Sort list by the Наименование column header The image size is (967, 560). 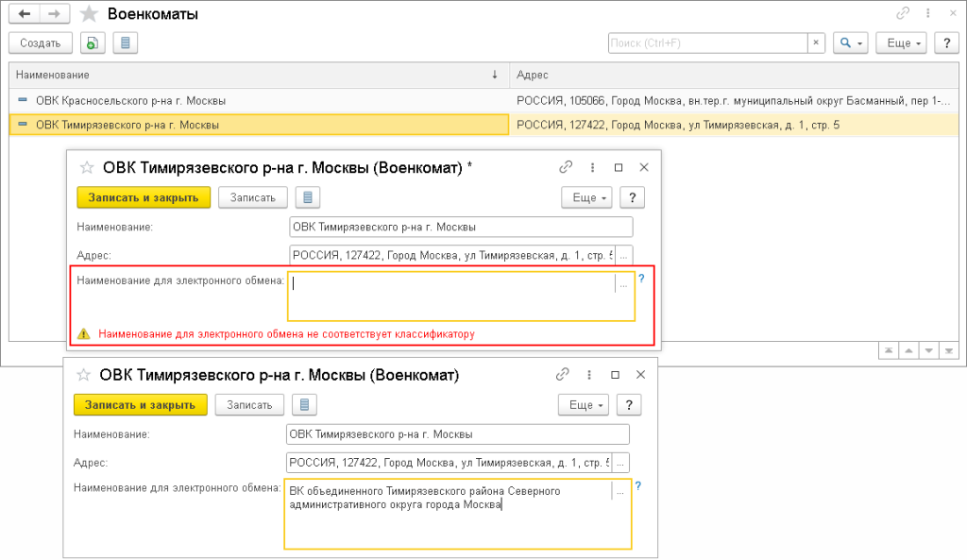(x=259, y=76)
